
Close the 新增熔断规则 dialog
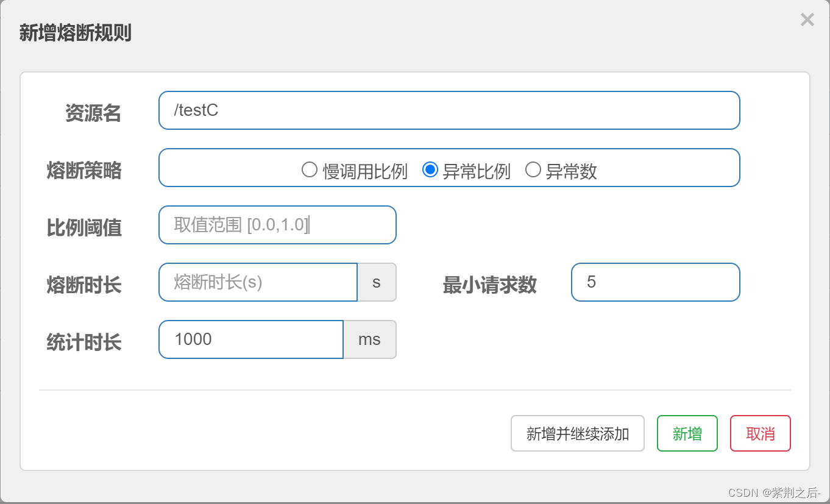(807, 20)
